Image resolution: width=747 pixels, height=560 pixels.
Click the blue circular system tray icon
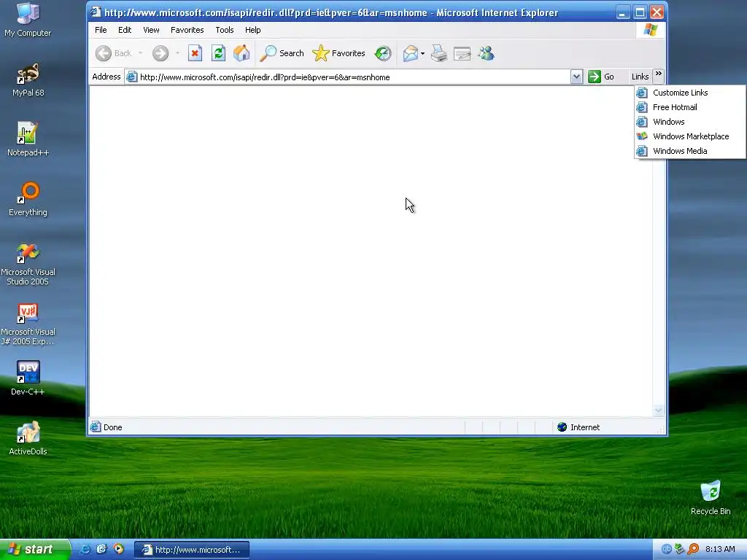[667, 549]
